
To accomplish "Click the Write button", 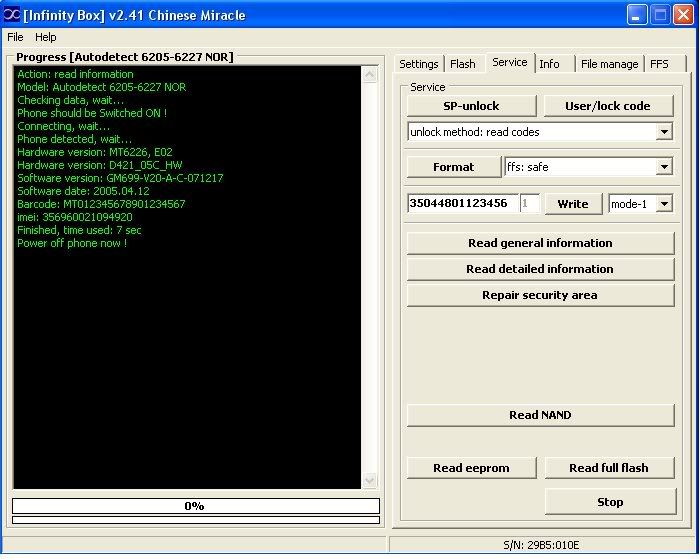I will click(573, 204).
